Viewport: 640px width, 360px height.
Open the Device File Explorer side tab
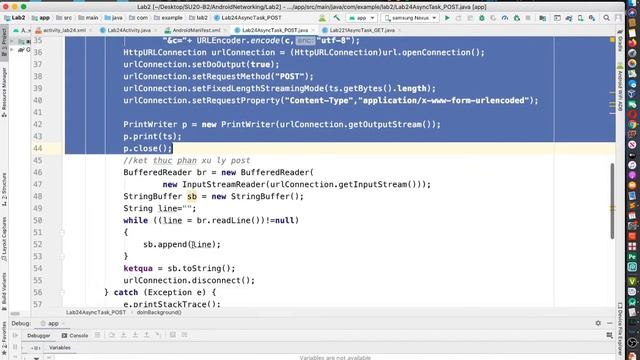[x=620, y=329]
